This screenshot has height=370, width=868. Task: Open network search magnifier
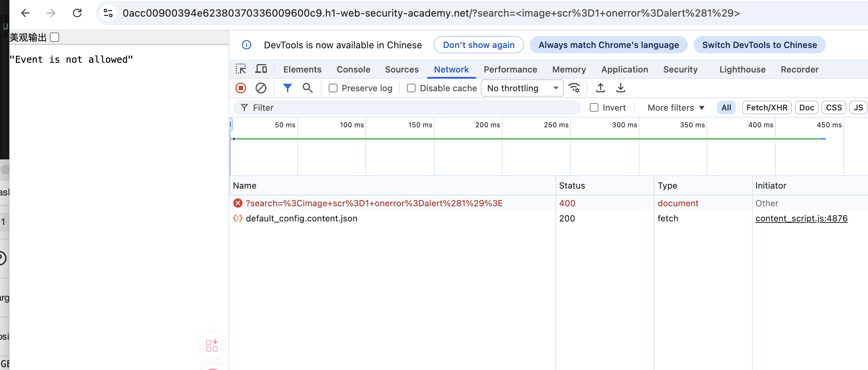tap(307, 88)
